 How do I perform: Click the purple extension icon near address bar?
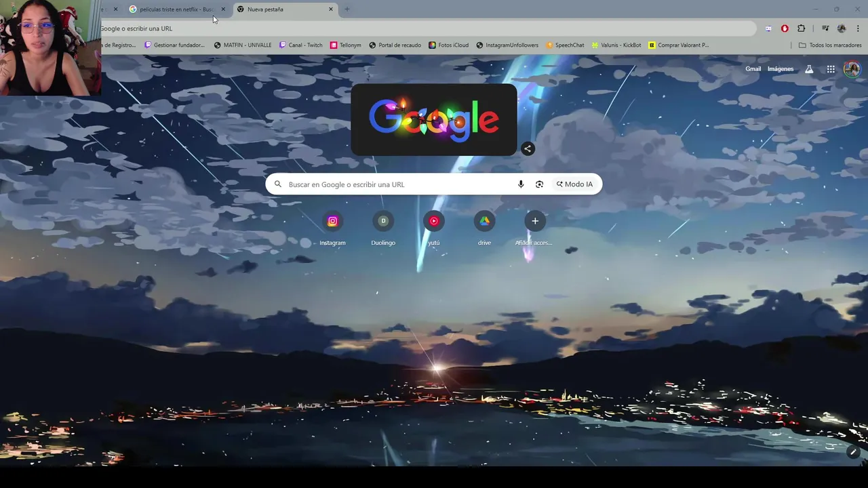(x=768, y=28)
